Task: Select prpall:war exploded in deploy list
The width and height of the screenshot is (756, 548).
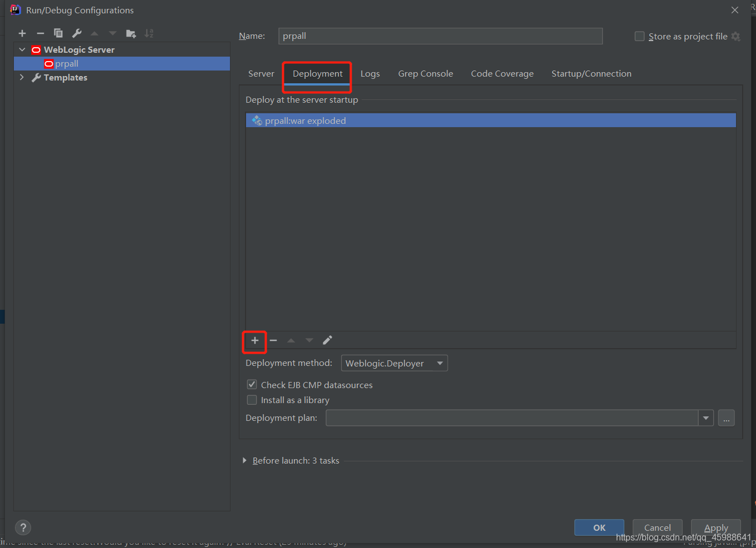Action: 491,120
